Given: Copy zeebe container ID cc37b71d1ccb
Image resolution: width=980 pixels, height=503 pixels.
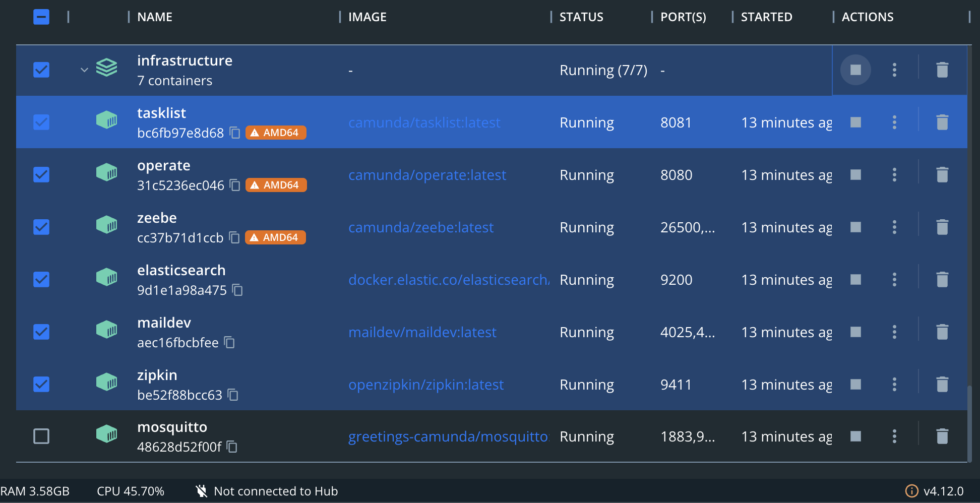Looking at the screenshot, I should coord(234,237).
